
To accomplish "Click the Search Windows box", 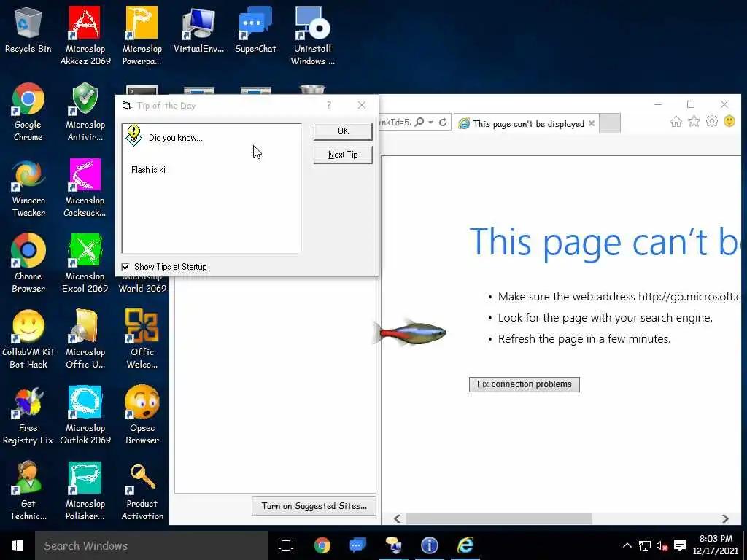I will (x=152, y=545).
